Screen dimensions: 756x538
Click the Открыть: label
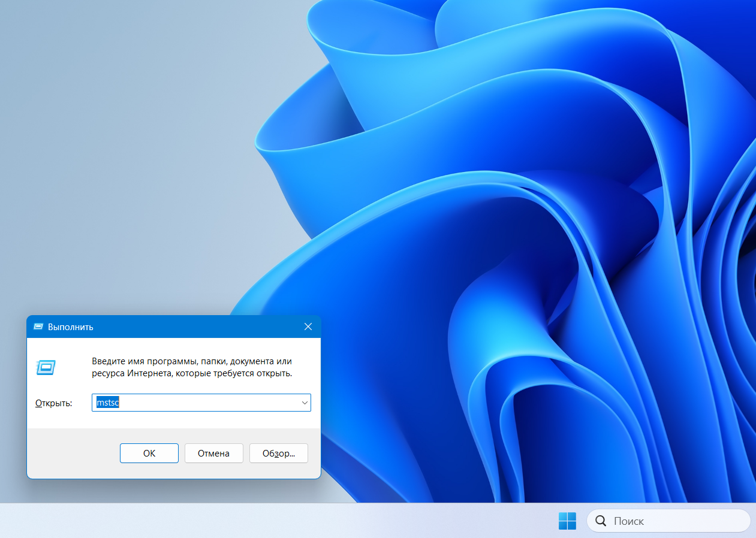click(54, 403)
